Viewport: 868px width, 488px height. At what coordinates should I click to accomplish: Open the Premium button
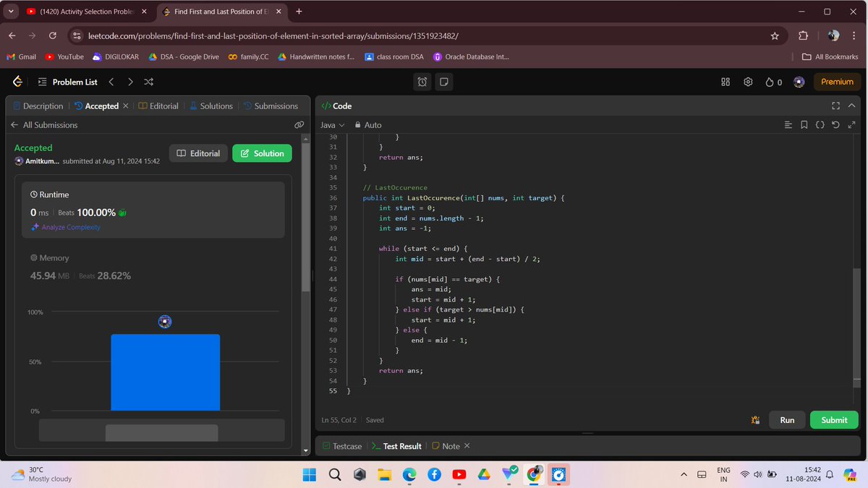pos(838,82)
